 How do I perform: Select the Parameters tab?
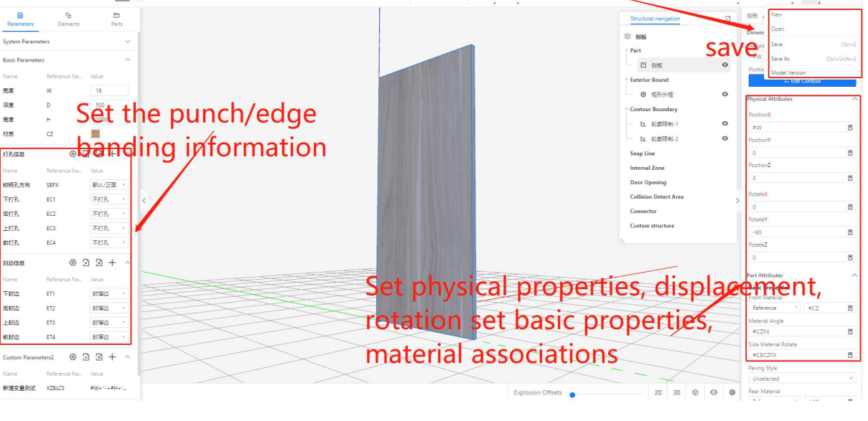click(x=20, y=19)
